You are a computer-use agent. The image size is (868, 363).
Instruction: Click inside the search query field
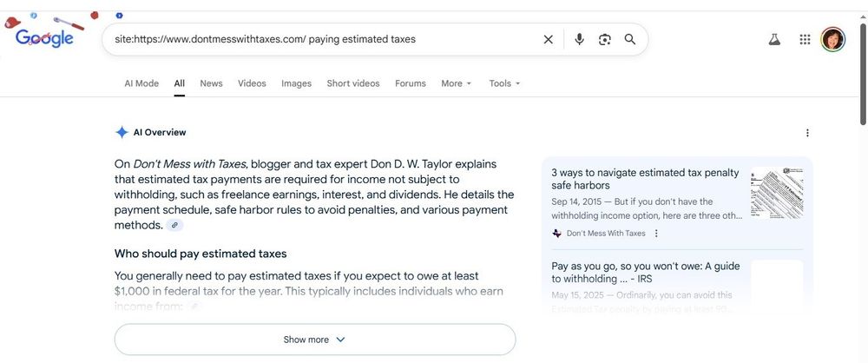(x=321, y=39)
